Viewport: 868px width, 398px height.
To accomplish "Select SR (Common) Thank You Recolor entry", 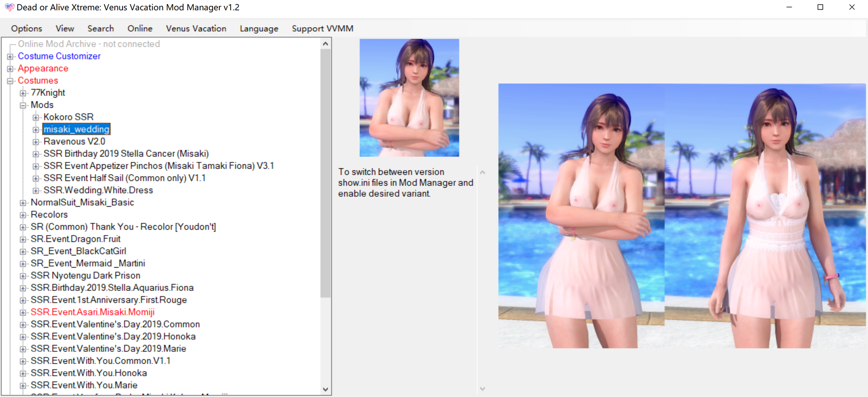I will coord(123,227).
